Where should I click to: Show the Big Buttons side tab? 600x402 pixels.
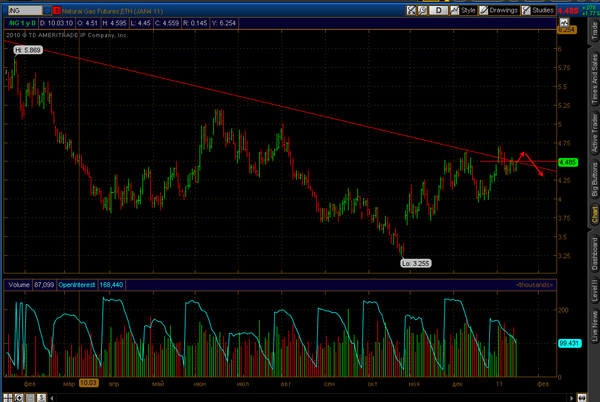[x=593, y=176]
